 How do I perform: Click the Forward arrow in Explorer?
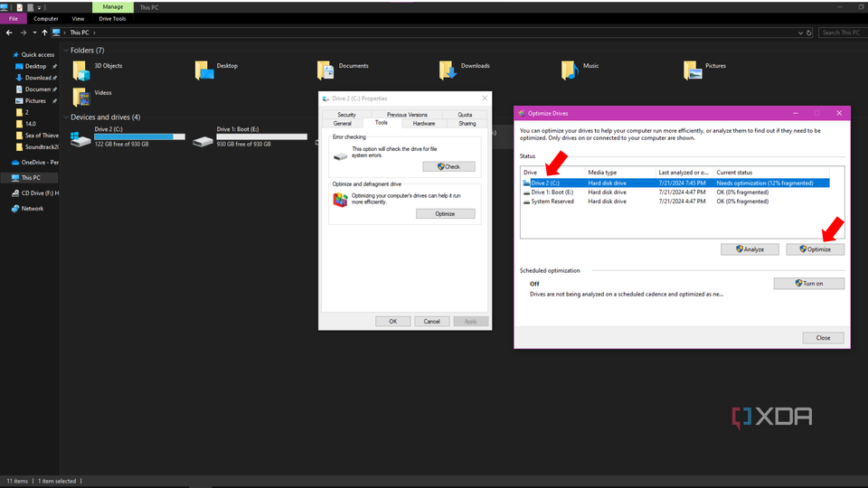pos(23,33)
